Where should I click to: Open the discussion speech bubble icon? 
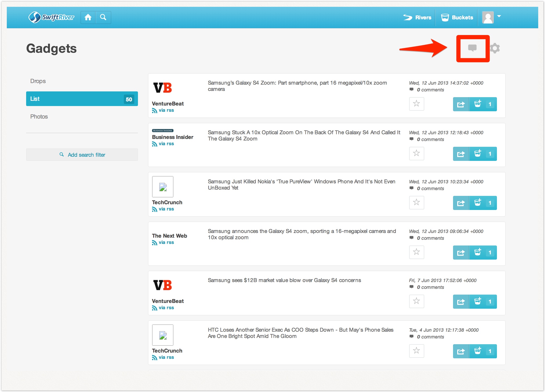coord(472,48)
